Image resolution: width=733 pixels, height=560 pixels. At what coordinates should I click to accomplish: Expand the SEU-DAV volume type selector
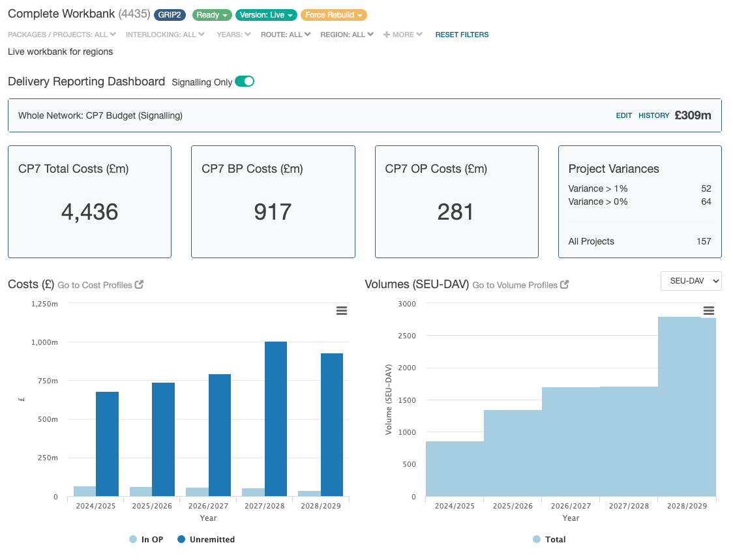[691, 280]
